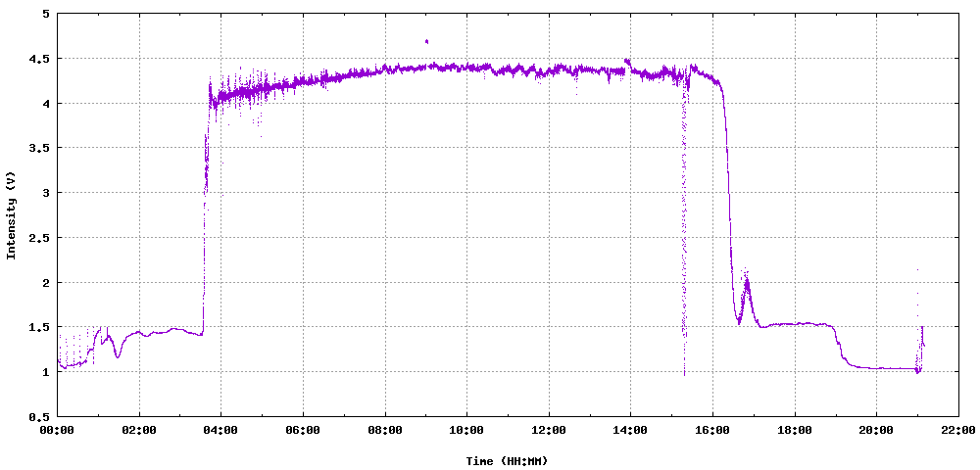Click the '5' y-axis tick label
980x470 pixels.
(47, 14)
